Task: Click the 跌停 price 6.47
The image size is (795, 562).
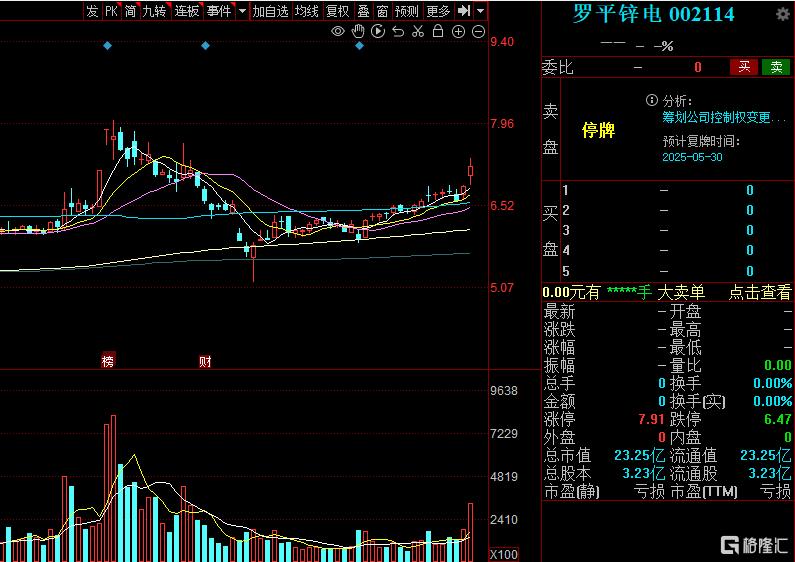Action: point(778,419)
